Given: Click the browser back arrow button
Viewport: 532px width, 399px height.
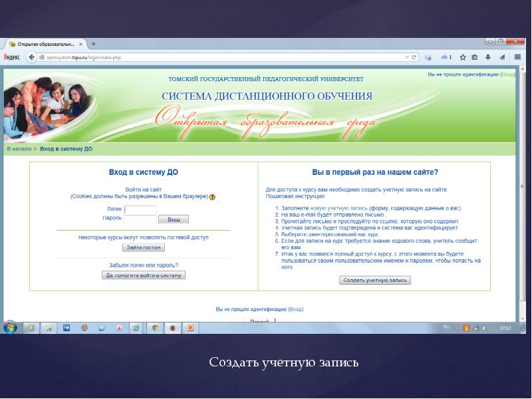Looking at the screenshot, I should pyautogui.click(x=31, y=57).
